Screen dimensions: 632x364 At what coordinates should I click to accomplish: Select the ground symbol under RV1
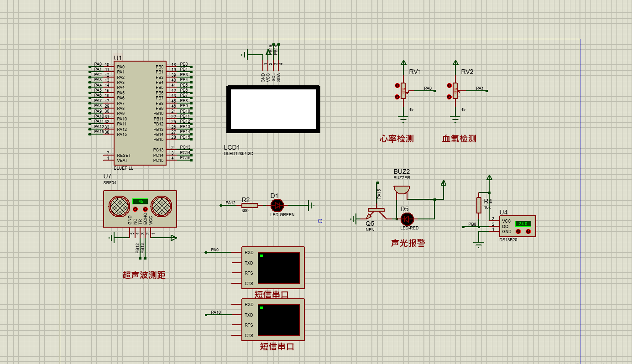click(403, 120)
